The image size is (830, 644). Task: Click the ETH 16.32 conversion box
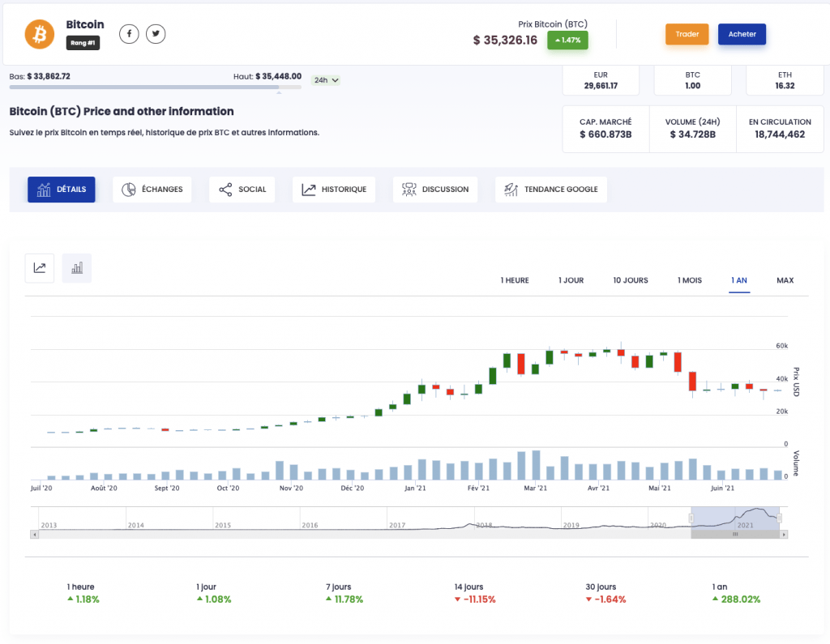(785, 80)
